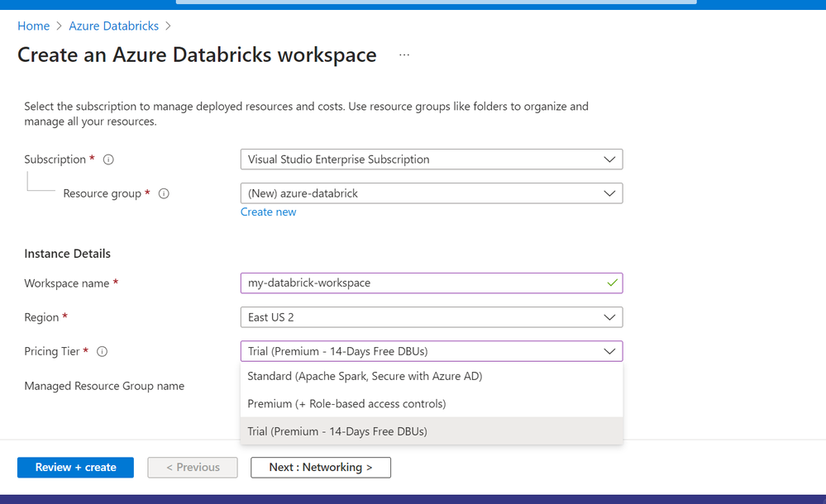Select Premium (+ Role-based access controls) option
The height and width of the screenshot is (504, 826).
point(432,404)
